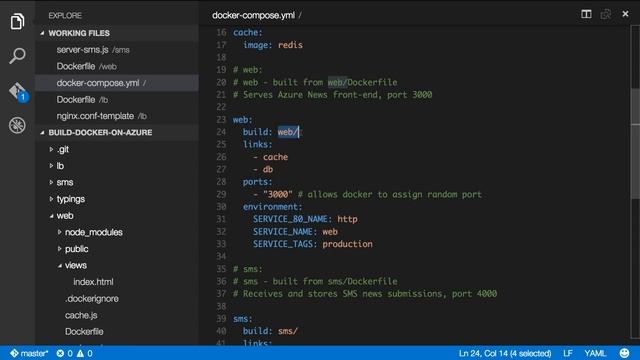Click the EXPLORE panel header
The image size is (640, 360).
tap(65, 16)
